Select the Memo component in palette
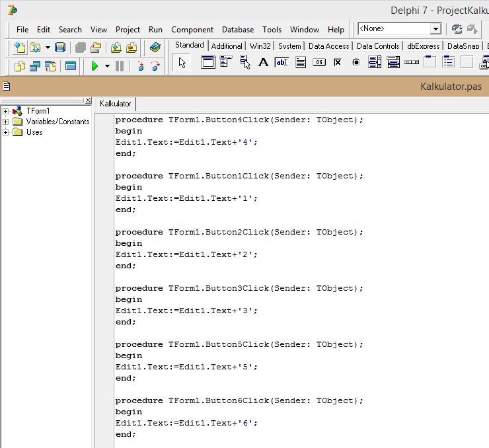489x448 pixels. pos(301,62)
